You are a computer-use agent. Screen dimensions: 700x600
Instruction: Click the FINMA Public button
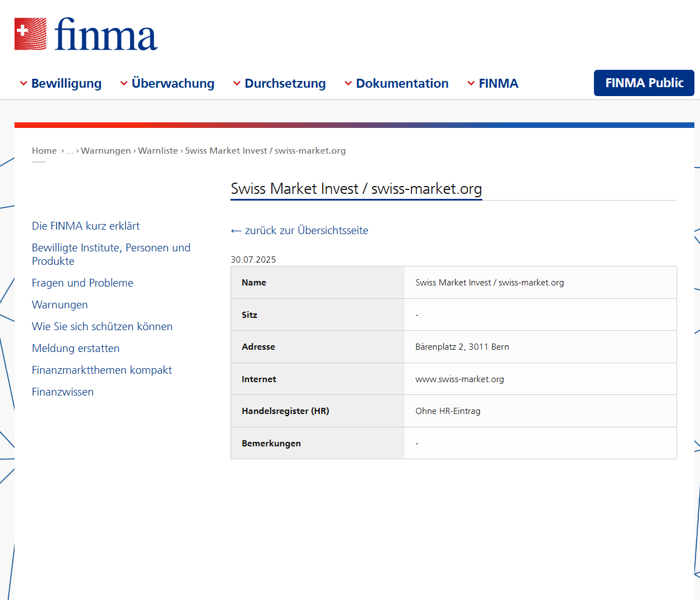(x=644, y=83)
